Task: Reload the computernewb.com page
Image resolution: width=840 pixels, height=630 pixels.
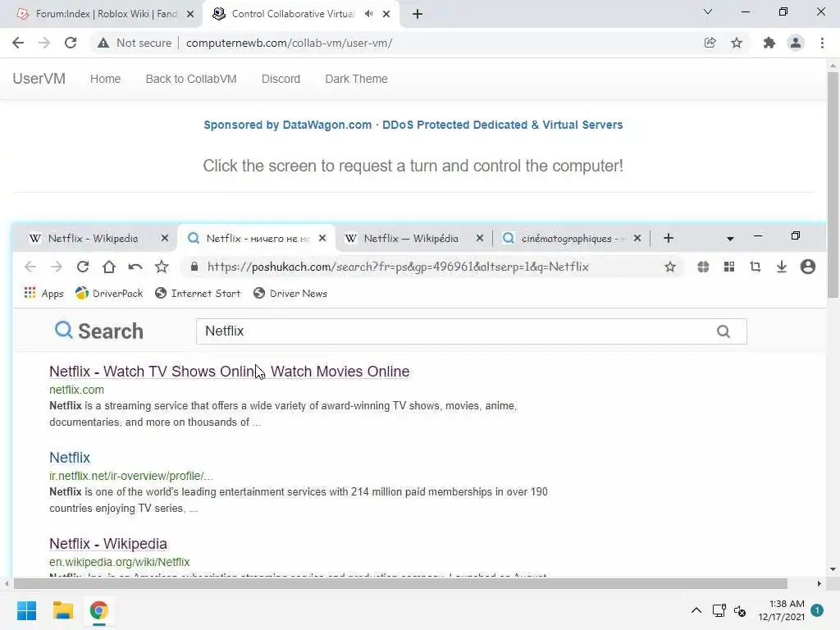Action: click(x=71, y=43)
